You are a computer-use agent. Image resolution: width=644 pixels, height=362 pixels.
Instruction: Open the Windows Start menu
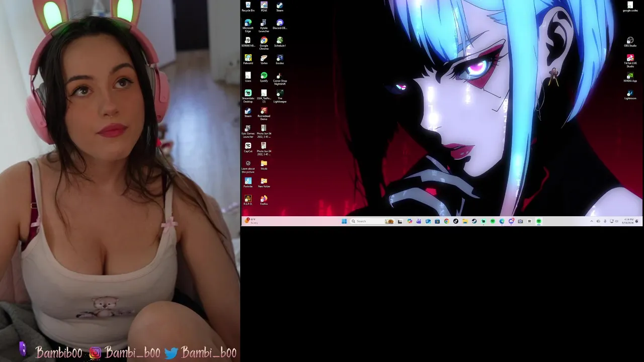click(x=344, y=221)
